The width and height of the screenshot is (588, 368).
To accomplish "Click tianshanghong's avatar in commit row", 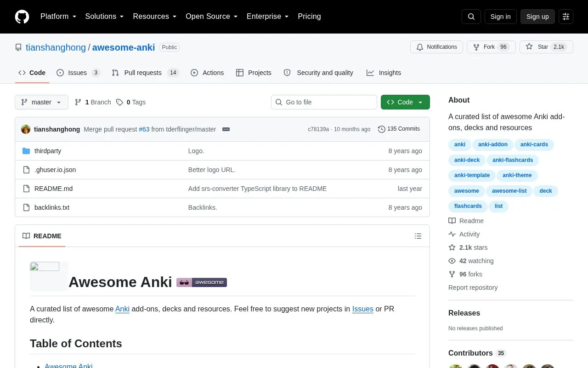I will tap(26, 129).
